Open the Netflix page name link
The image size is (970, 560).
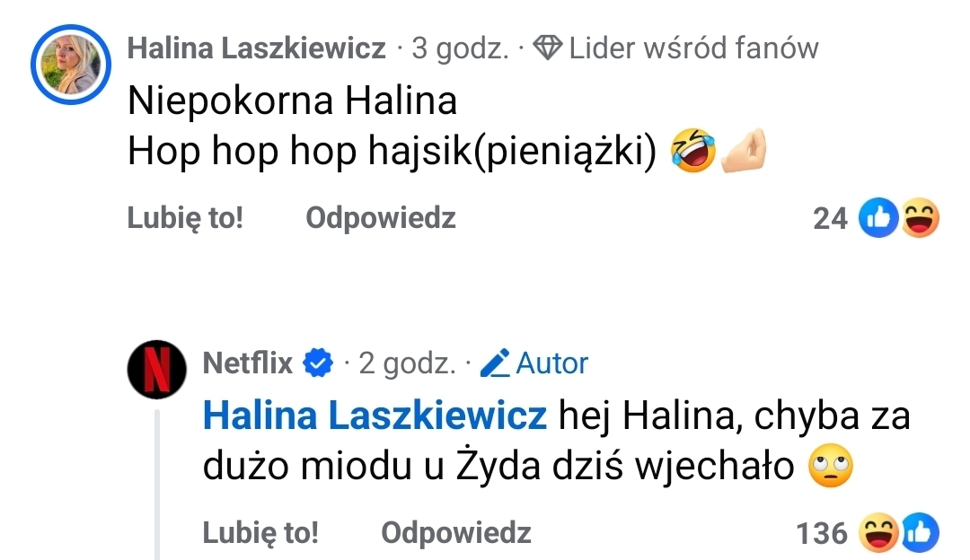[248, 363]
